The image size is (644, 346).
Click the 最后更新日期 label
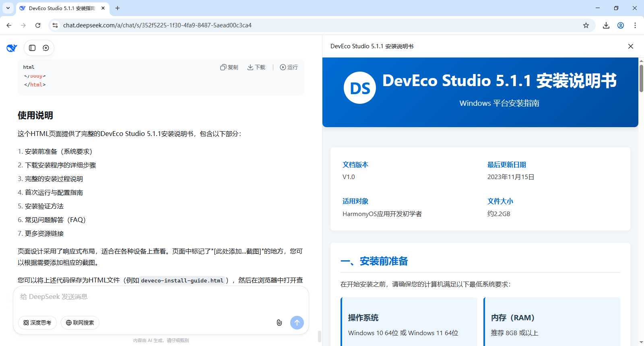[x=507, y=165]
